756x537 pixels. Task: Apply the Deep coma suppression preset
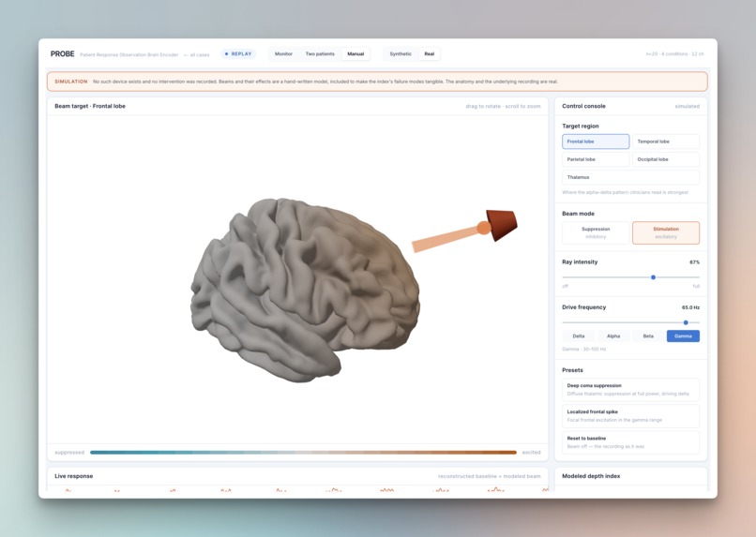(x=630, y=390)
